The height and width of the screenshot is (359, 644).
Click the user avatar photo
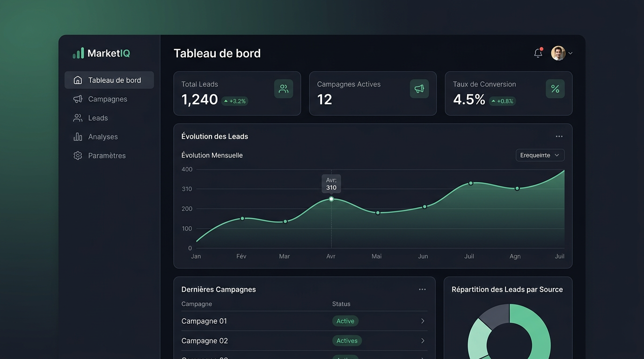click(x=558, y=53)
